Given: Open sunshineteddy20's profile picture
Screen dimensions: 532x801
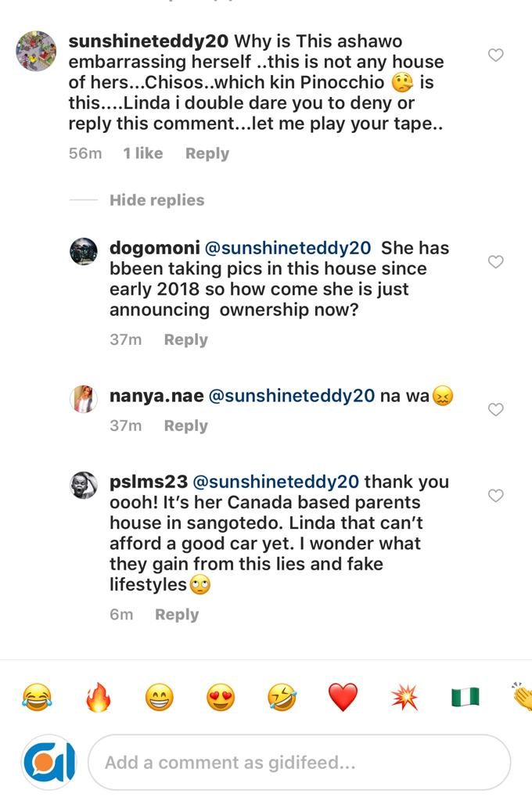Looking at the screenshot, I should click(x=37, y=51).
